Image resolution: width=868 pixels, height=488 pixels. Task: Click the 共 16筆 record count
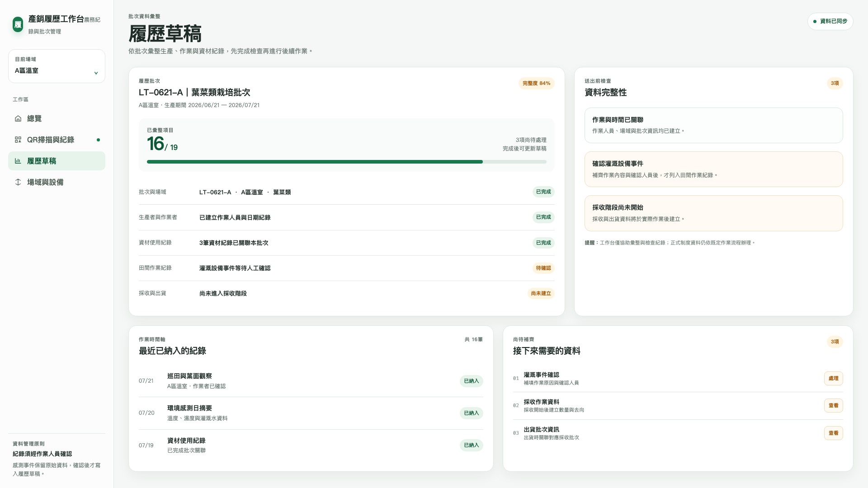[473, 339]
